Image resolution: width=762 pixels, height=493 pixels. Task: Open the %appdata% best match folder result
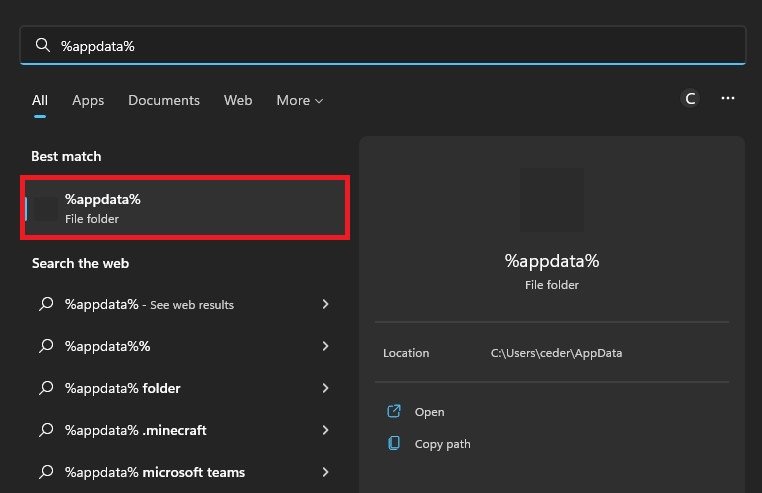(x=185, y=208)
